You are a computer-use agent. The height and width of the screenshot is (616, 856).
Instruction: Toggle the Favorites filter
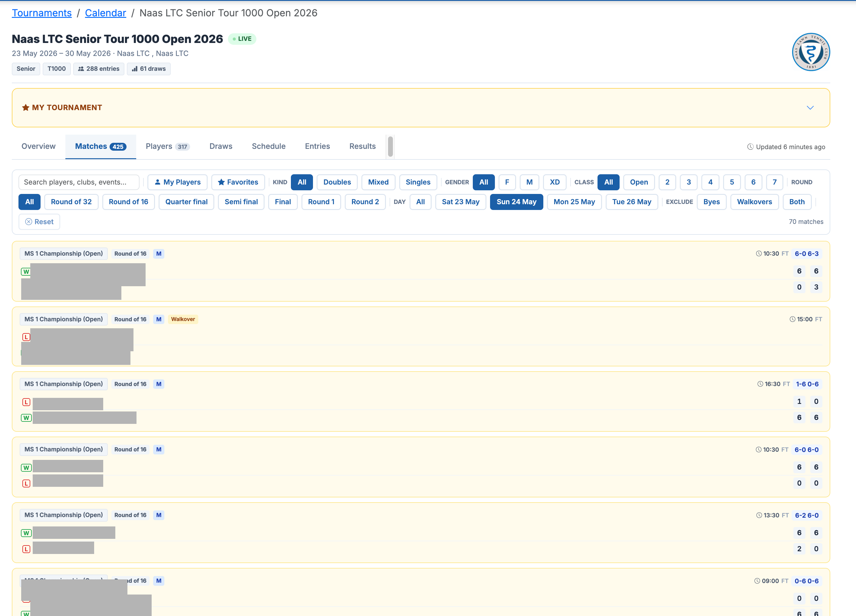[x=238, y=182]
